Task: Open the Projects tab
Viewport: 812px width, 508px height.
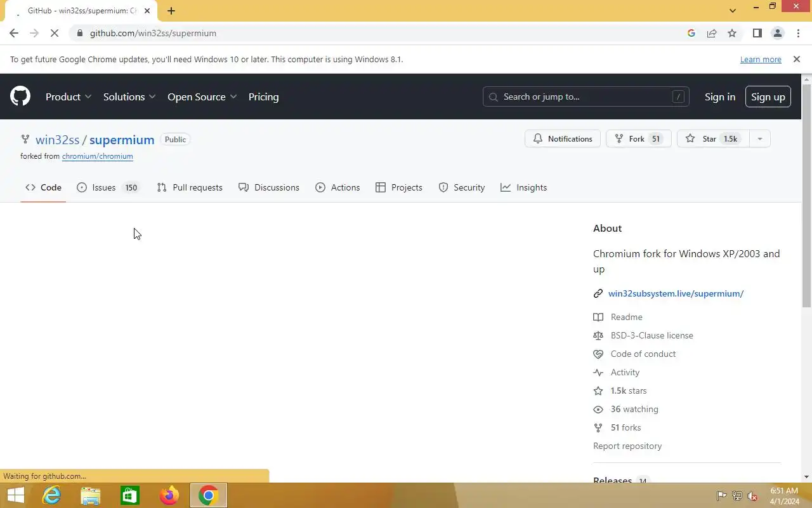Action: pyautogui.click(x=399, y=187)
